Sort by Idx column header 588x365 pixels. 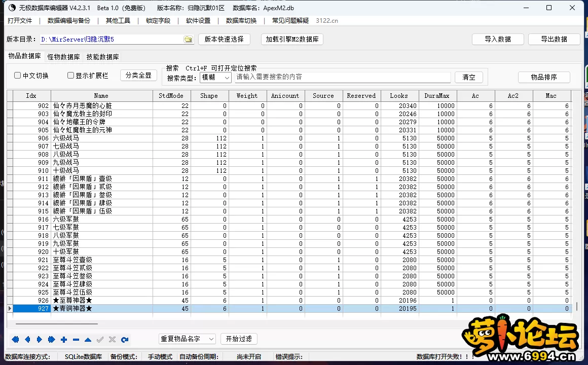(31, 96)
